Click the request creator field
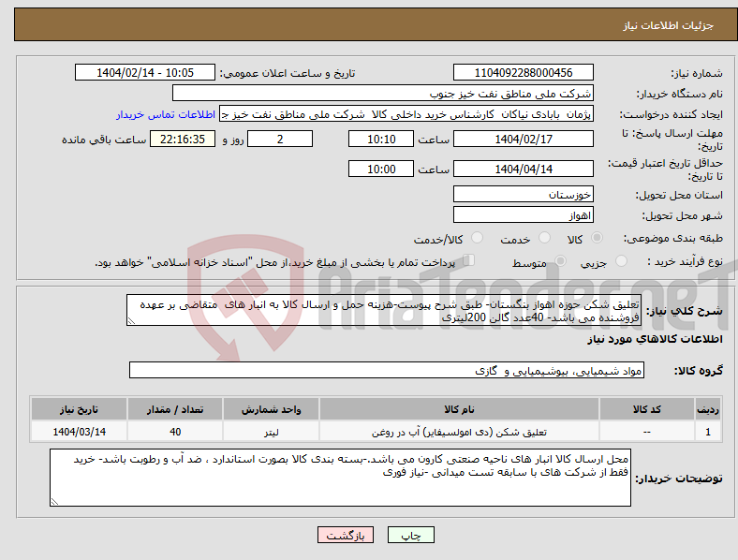Image resolution: width=738 pixels, height=560 pixels. click(406, 114)
